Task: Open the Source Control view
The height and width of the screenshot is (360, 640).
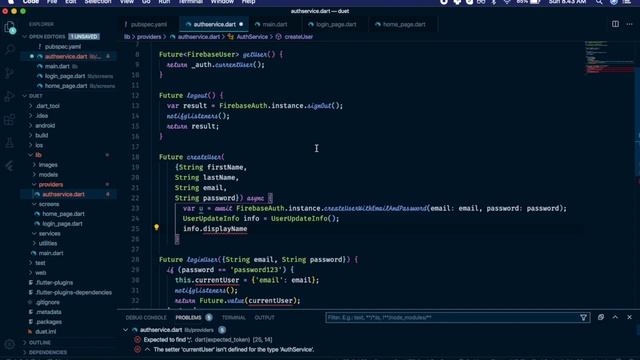Action: click(9, 73)
